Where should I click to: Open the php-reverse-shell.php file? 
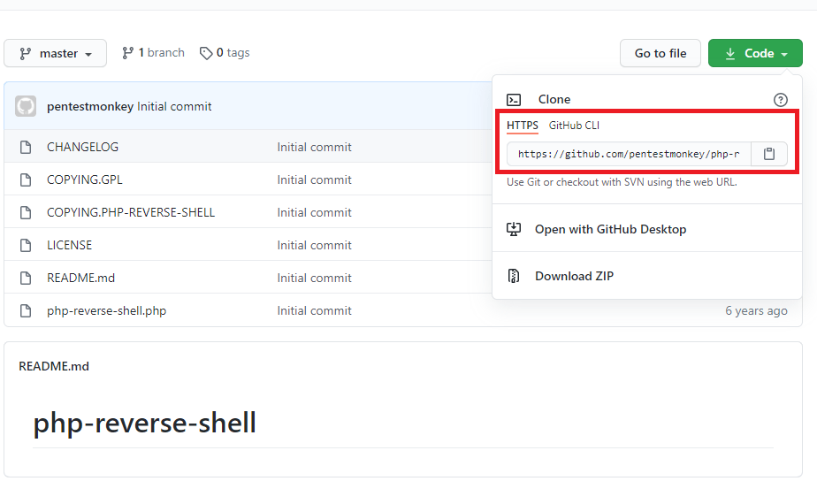[106, 310]
